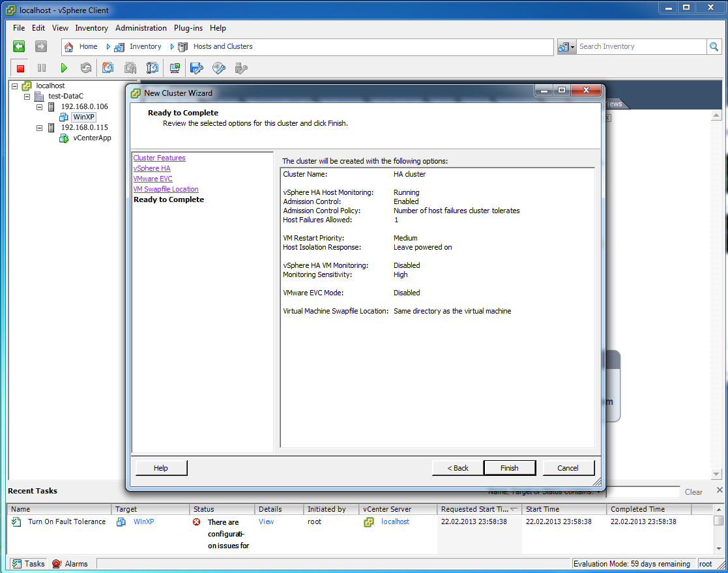Viewport: 728px width, 573px height.
Task: Open the Plug-ins menu
Action: coord(188,28)
